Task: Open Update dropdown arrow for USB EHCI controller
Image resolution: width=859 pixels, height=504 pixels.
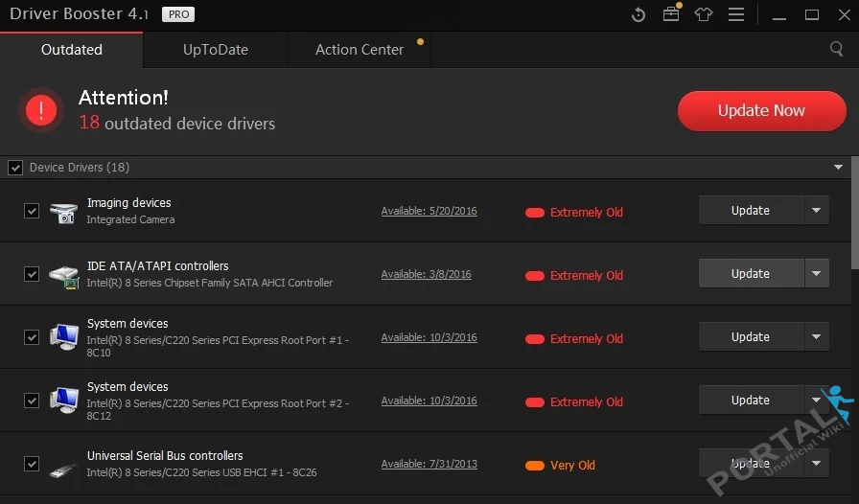Action: click(816, 464)
